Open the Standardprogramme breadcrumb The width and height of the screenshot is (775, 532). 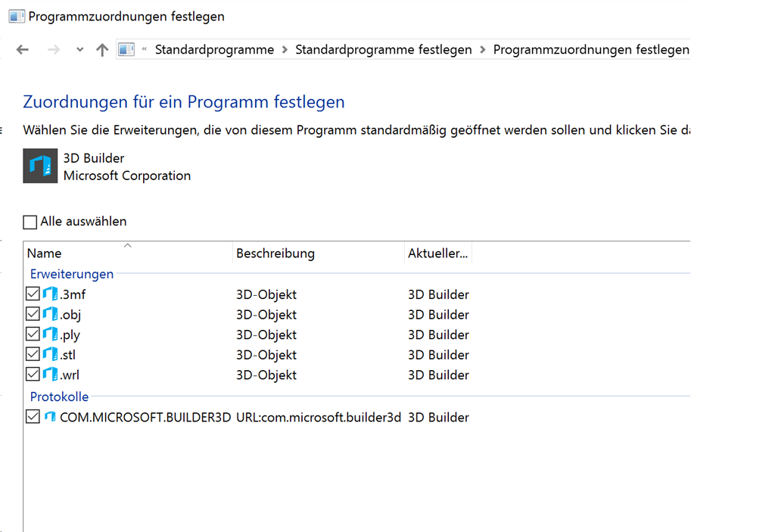tap(214, 49)
